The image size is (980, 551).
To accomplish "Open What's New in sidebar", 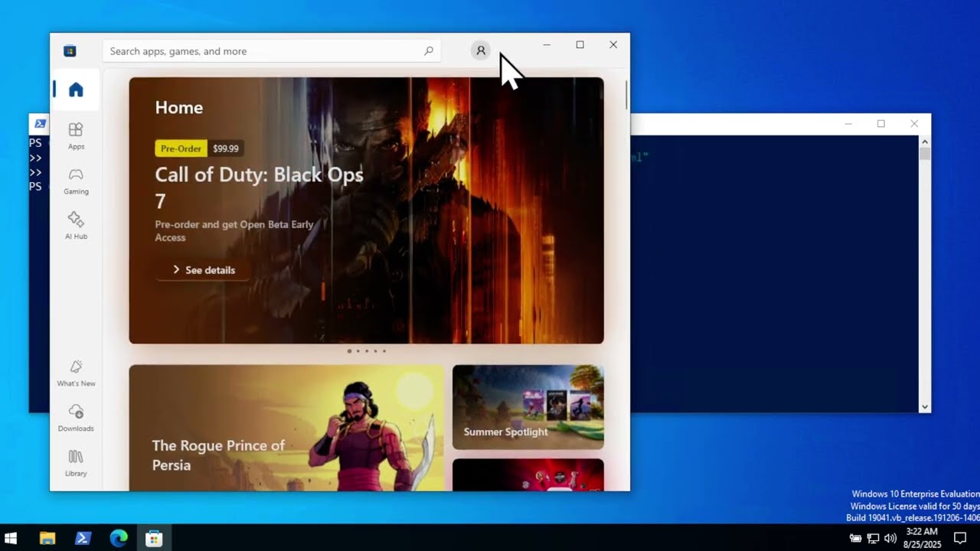I will (x=76, y=373).
